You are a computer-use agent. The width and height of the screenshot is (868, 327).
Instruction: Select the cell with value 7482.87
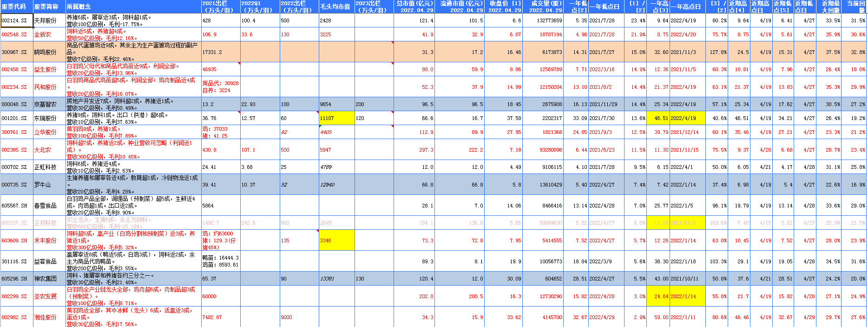[221, 317]
